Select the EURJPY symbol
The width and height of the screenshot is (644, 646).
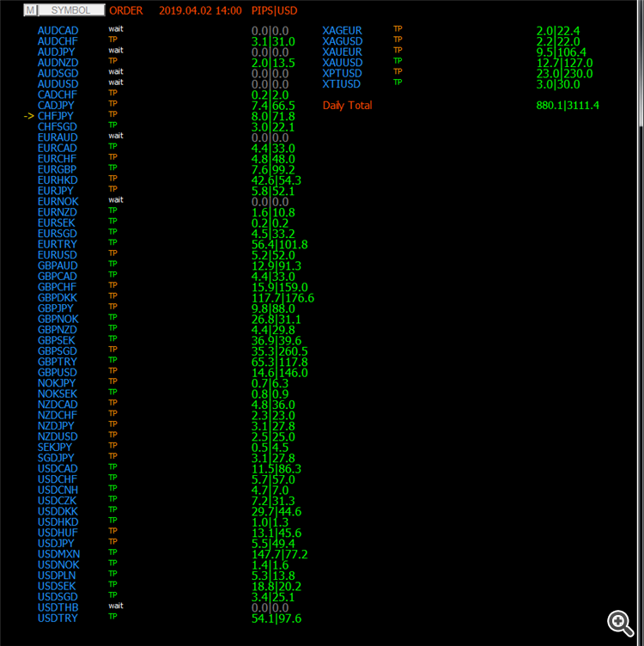pyautogui.click(x=56, y=192)
